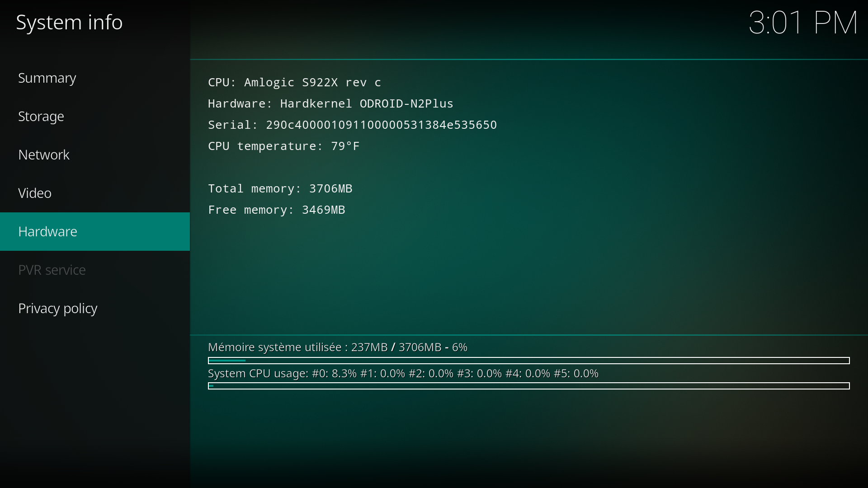The height and width of the screenshot is (488, 868).
Task: Open the Summary section
Action: click(x=95, y=78)
